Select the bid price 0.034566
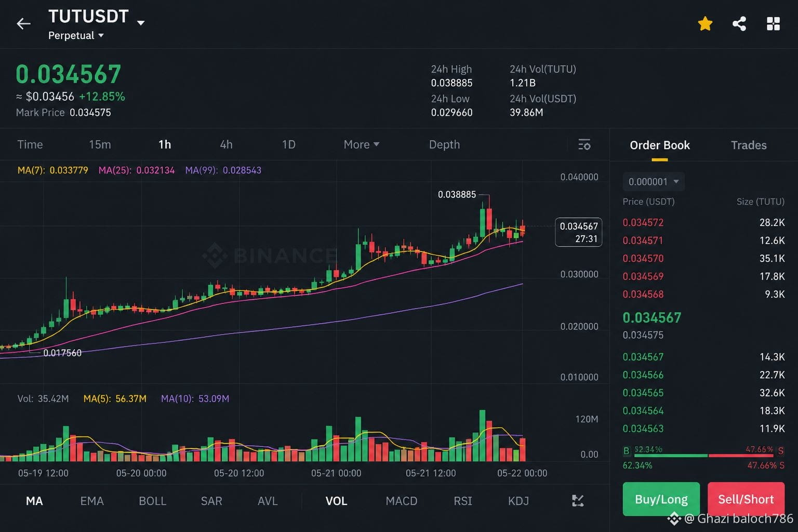 pyautogui.click(x=643, y=375)
